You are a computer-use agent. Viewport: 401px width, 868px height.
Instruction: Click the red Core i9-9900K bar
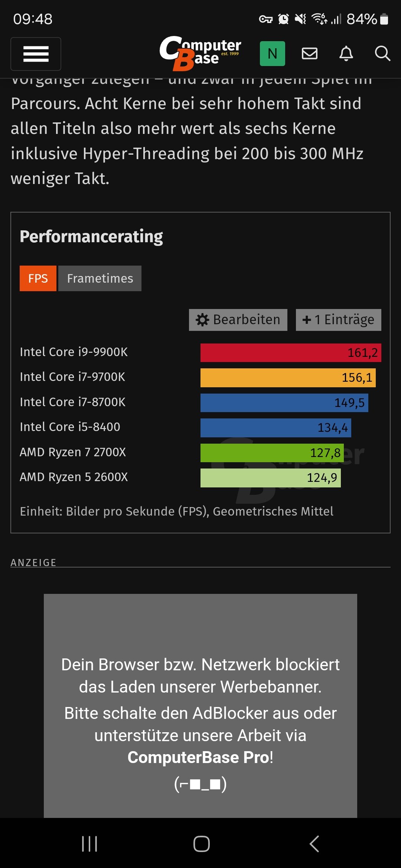click(290, 353)
